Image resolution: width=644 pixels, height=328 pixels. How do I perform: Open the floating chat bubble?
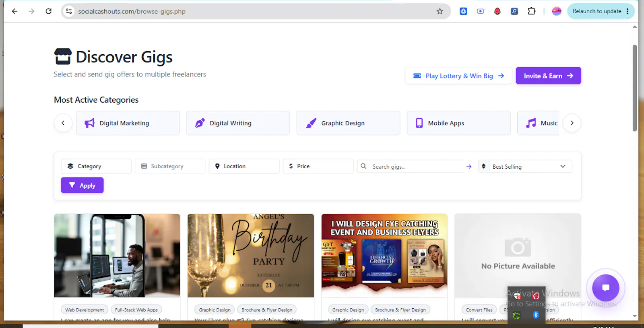(x=605, y=287)
